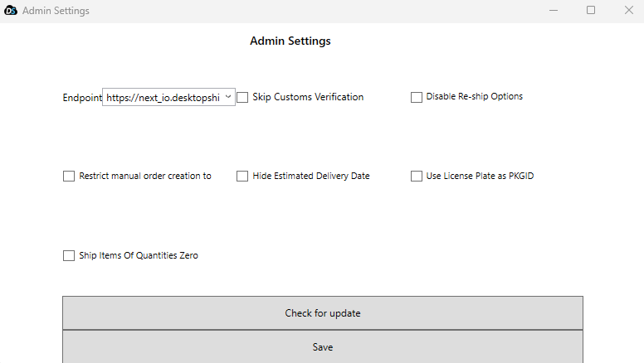Close the Admin Settings window
Viewport: 644px width, 363px height.
628,11
